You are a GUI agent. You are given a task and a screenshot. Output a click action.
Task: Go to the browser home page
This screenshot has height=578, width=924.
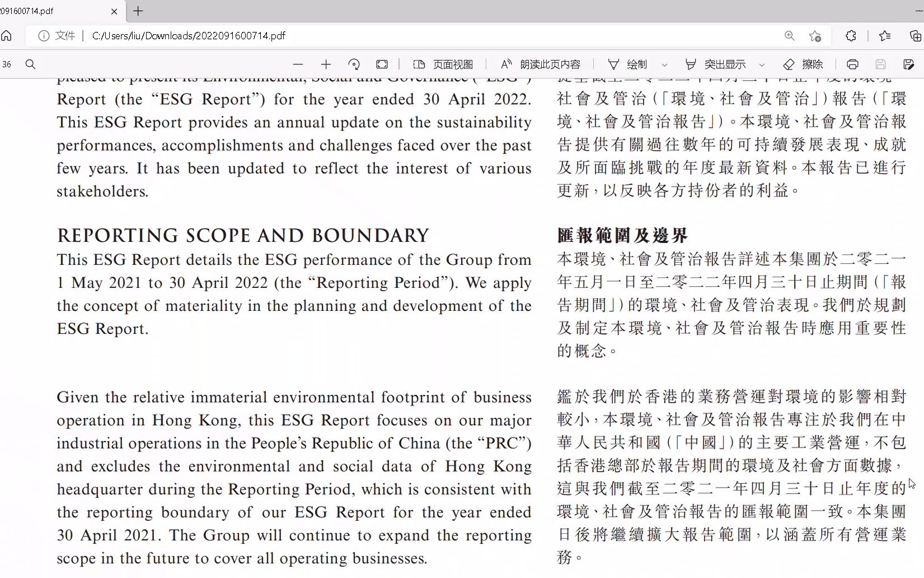tap(6, 36)
